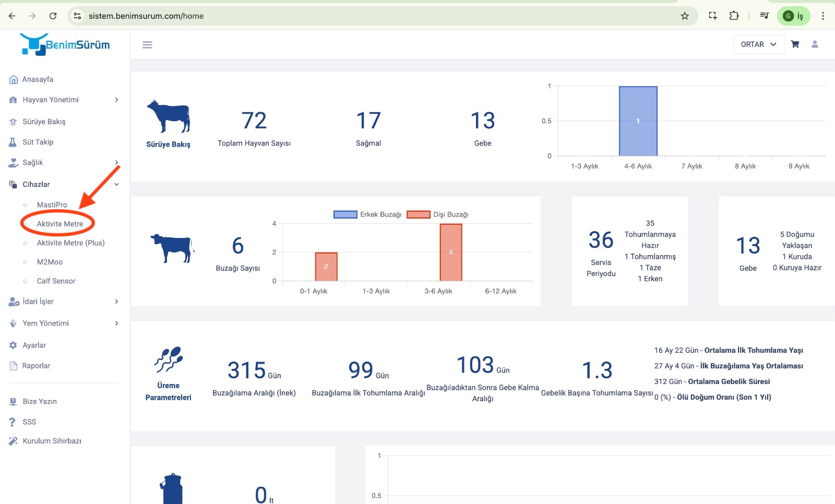Viewport: 835px width, 504px height.
Task: Click the user profile icon
Action: click(x=815, y=44)
